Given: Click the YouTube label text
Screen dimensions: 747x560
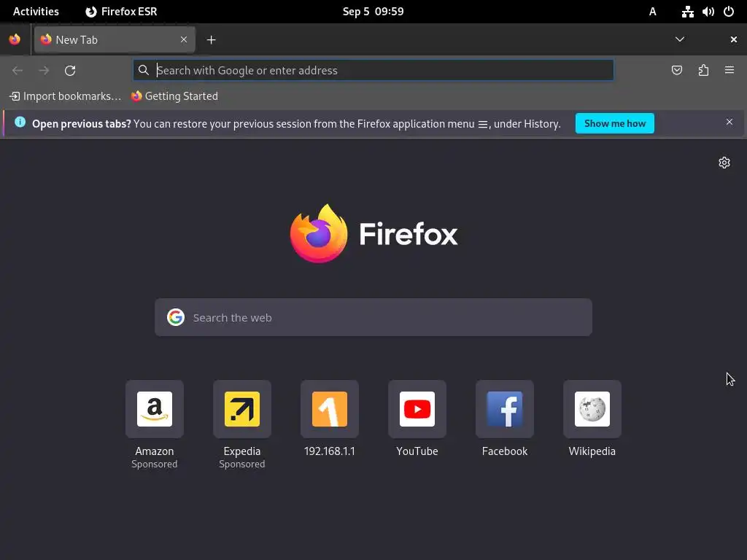Looking at the screenshot, I should point(417,451).
